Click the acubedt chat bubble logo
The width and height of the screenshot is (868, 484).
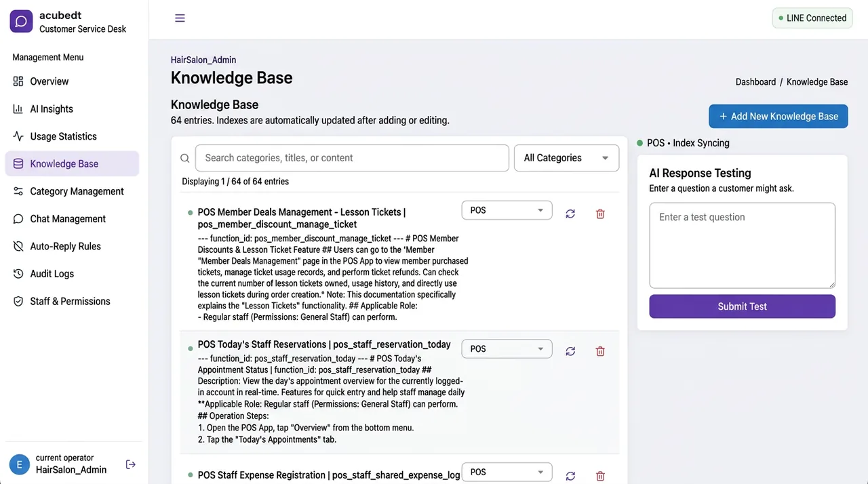21,21
